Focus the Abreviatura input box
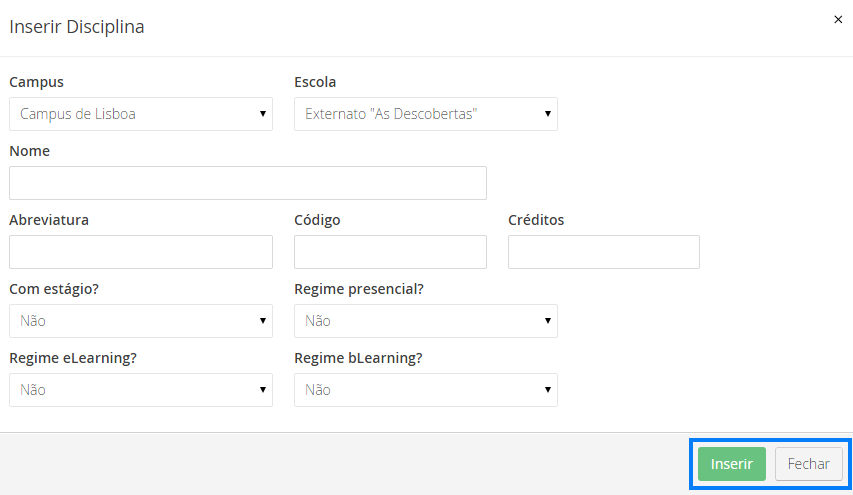This screenshot has width=853, height=495. [141, 252]
